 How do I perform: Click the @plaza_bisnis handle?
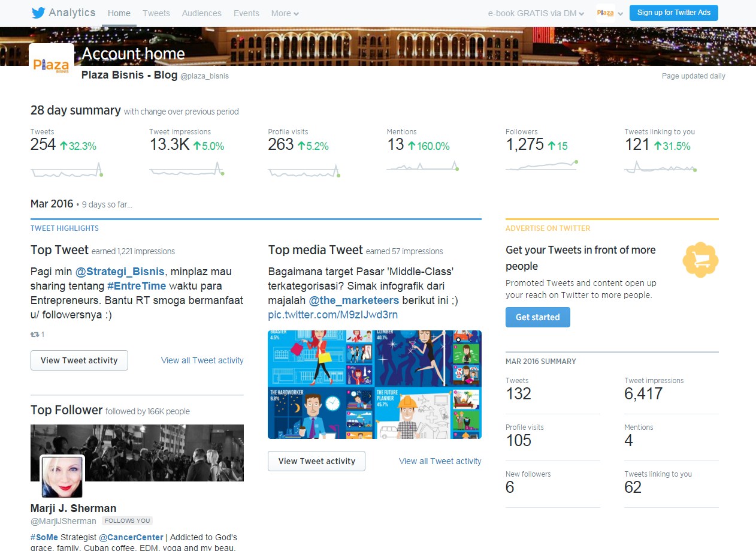click(204, 76)
